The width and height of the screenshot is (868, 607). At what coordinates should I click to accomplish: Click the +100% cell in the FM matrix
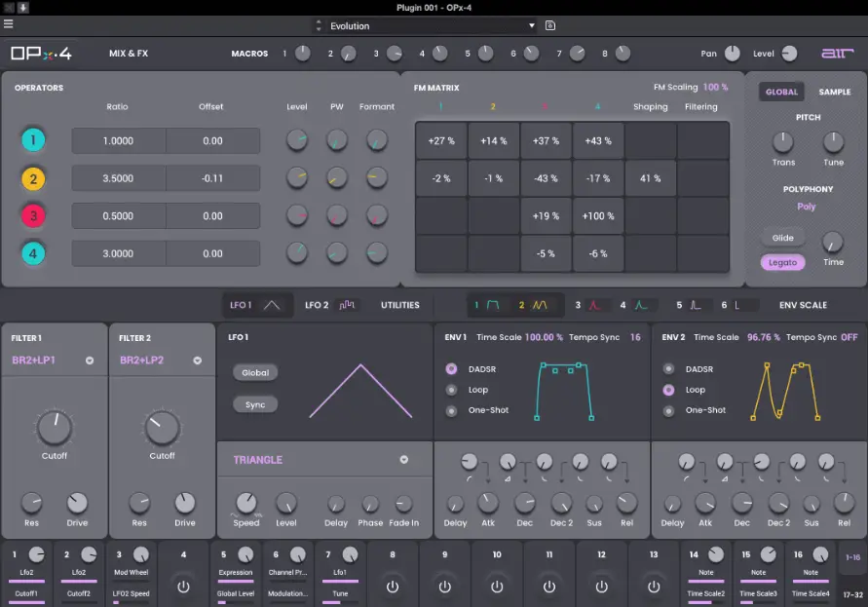597,214
